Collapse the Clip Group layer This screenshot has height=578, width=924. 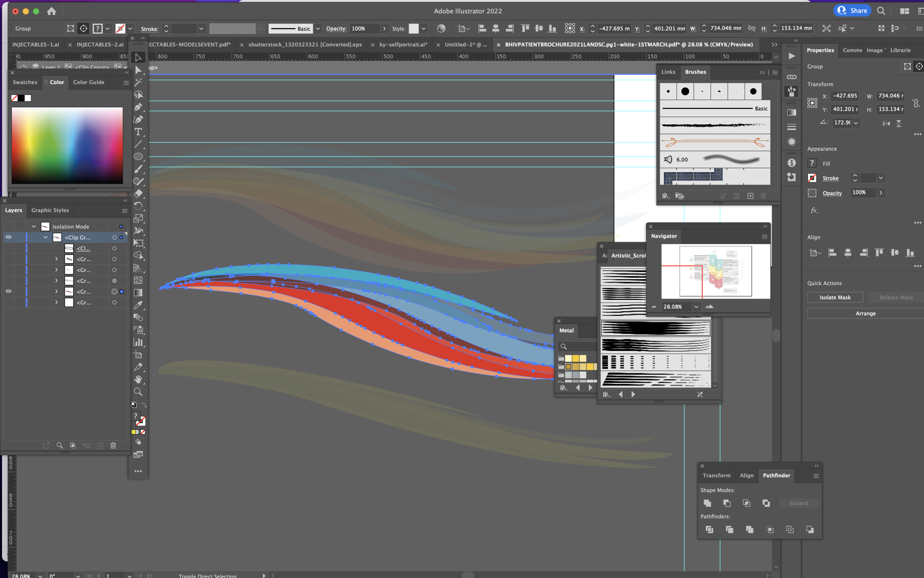tap(45, 237)
